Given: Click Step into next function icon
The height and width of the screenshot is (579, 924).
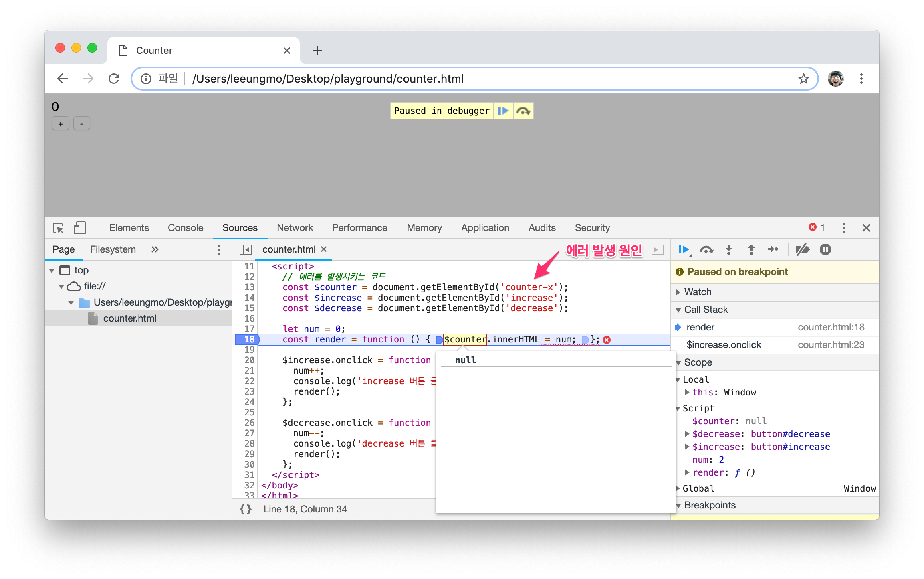Looking at the screenshot, I should pos(729,250).
